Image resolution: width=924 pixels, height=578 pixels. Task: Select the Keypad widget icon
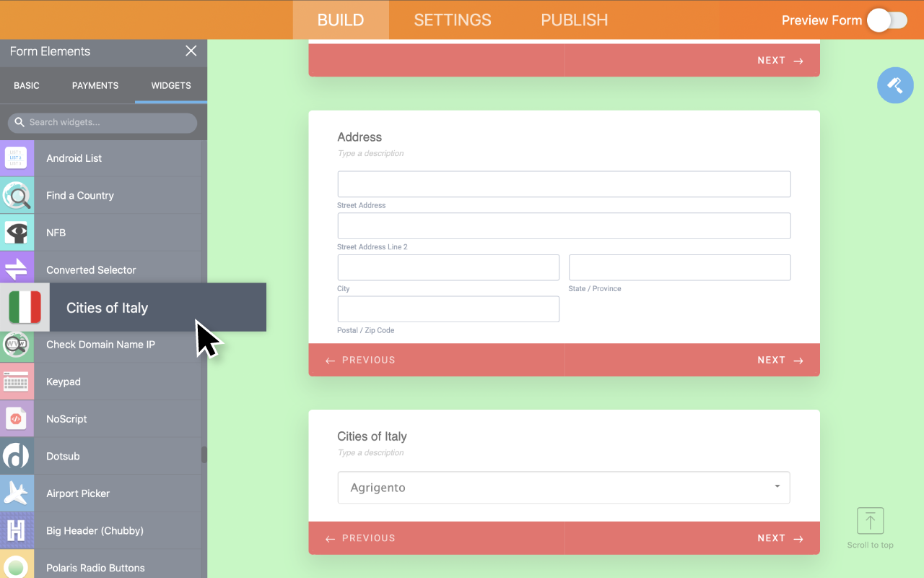click(16, 382)
